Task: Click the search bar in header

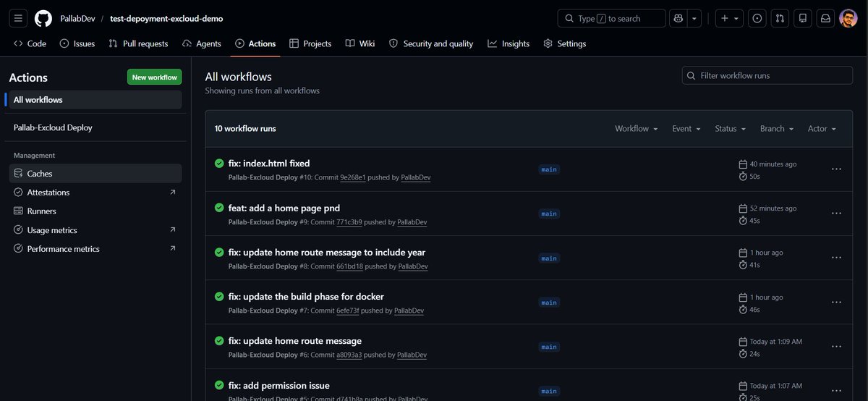Action: [x=612, y=18]
